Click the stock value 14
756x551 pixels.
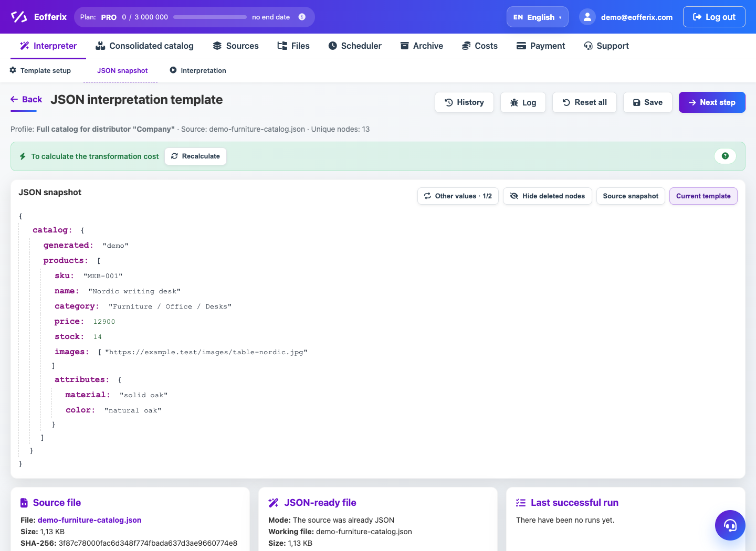click(98, 337)
